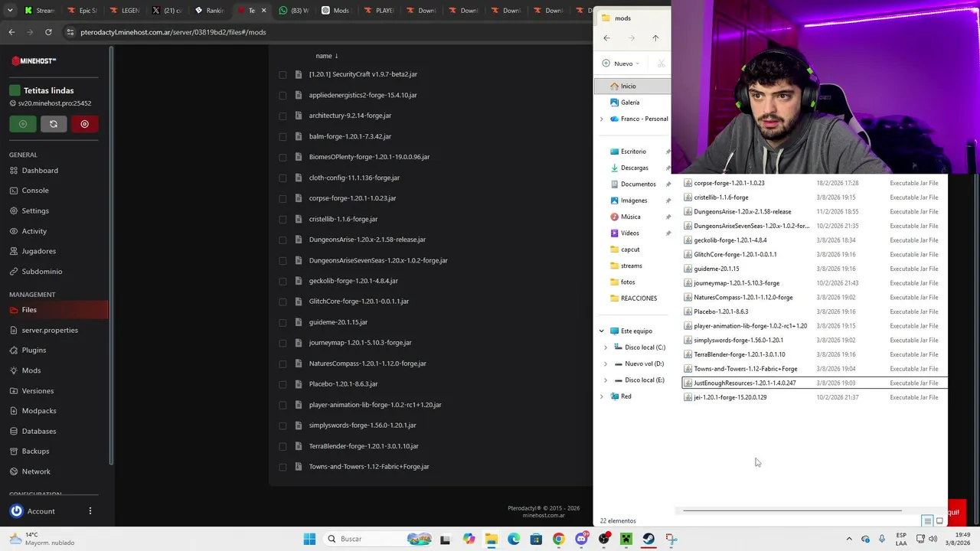
Task: Select Inicio in File Explorer navigation pane
Action: tap(632, 86)
